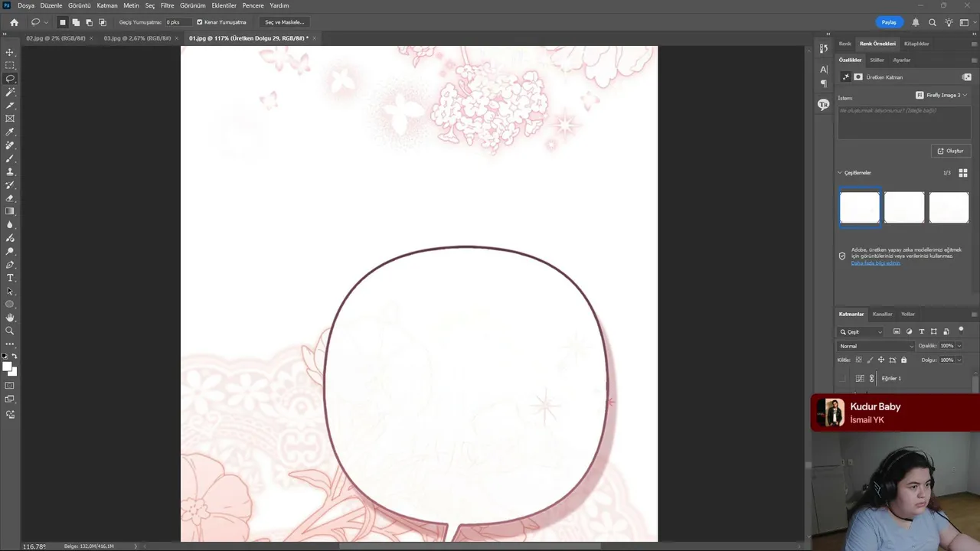Open the search icon in the top bar

point(932,22)
